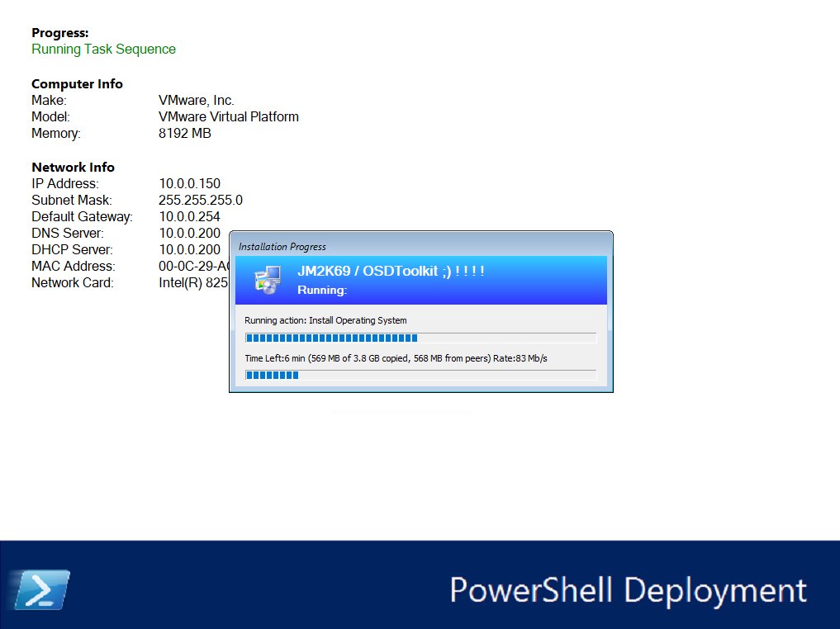Viewport: 840px width, 629px height.
Task: Select the 'VMware, Inc.' make value
Action: pos(196,100)
